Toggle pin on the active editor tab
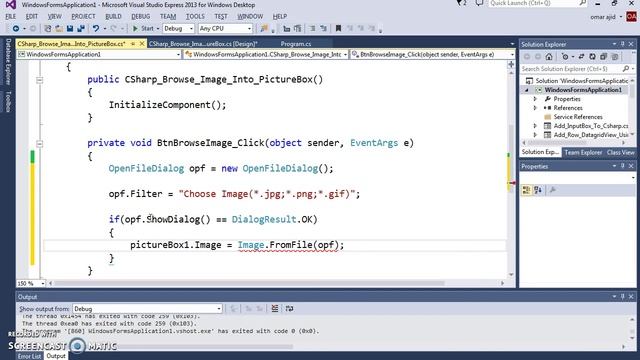The height and width of the screenshot is (360, 640). (x=133, y=44)
